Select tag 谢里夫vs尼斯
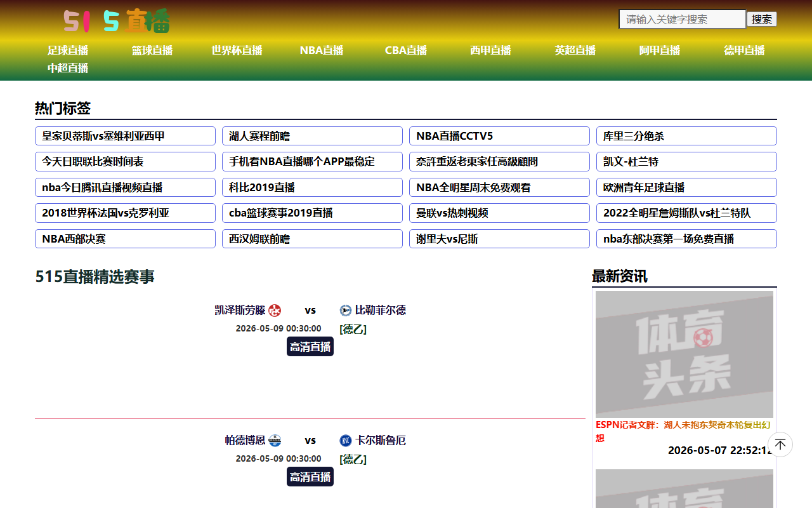 [x=499, y=239]
